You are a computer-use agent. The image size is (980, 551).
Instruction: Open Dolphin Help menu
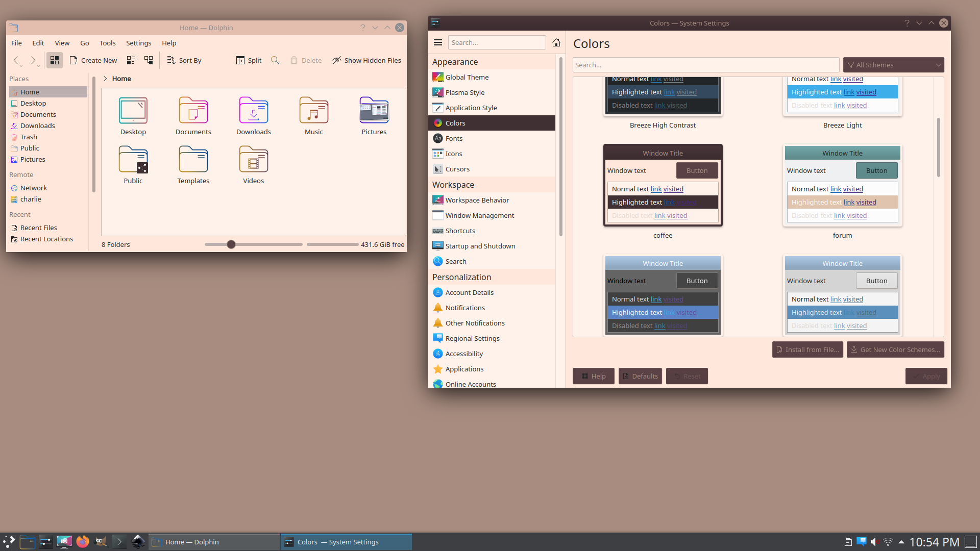click(x=169, y=43)
